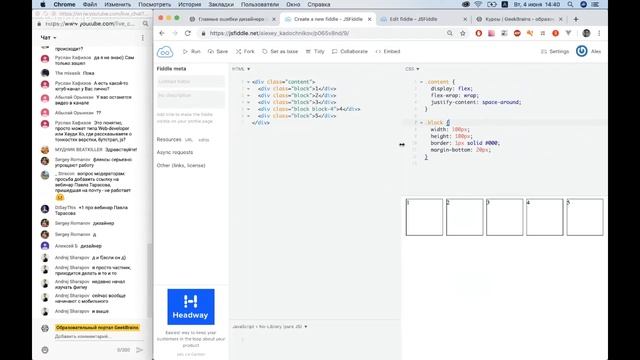Click the JSFiddle cloud logo

[165, 52]
